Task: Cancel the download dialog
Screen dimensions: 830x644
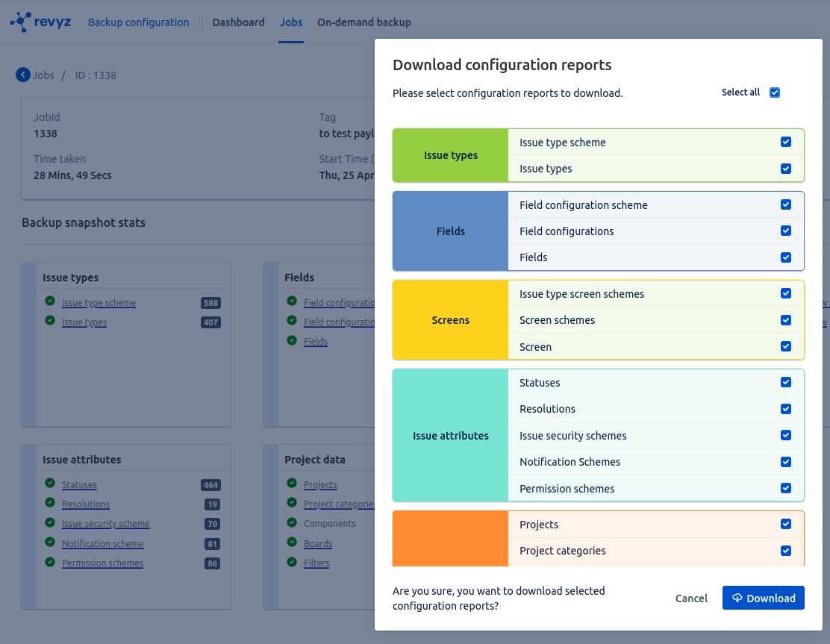Action: (691, 598)
